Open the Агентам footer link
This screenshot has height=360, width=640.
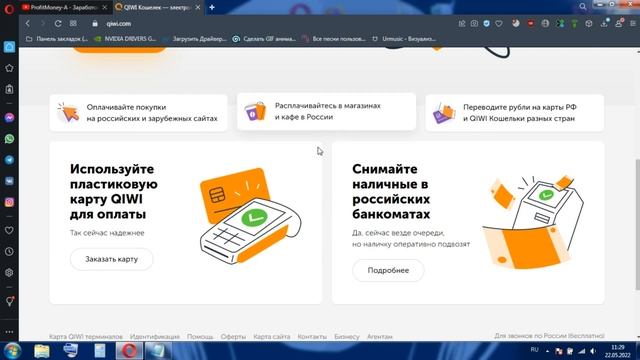pos(380,337)
